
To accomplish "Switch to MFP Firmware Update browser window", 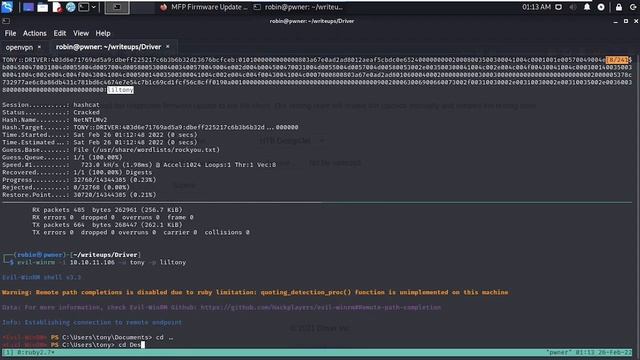I will tap(204, 7).
